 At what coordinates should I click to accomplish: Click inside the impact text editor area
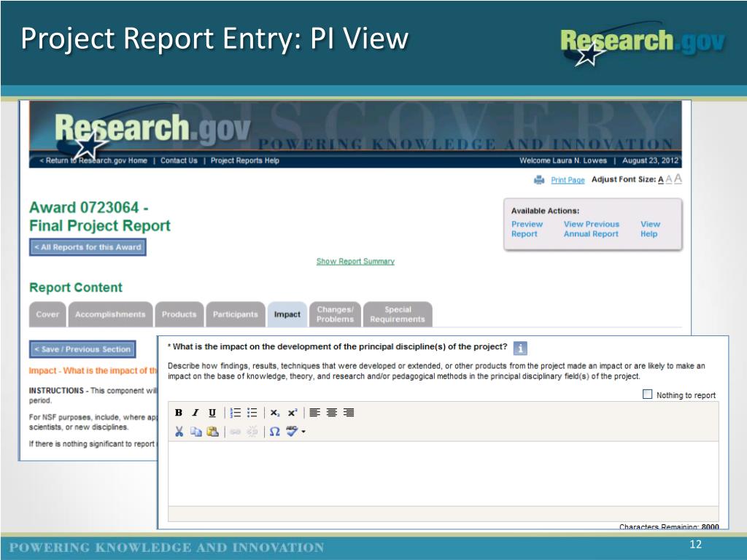[443, 473]
